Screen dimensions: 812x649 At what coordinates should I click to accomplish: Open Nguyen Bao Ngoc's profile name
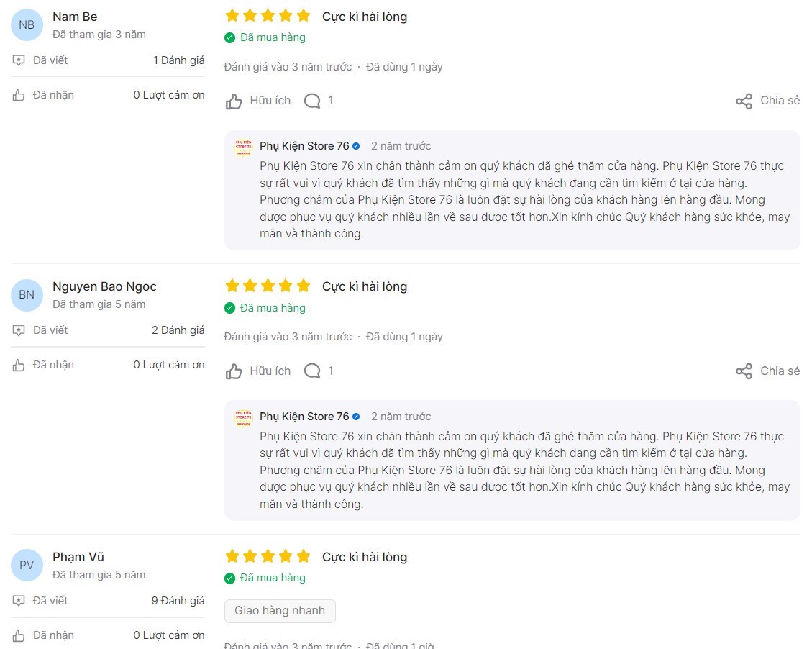(x=104, y=286)
